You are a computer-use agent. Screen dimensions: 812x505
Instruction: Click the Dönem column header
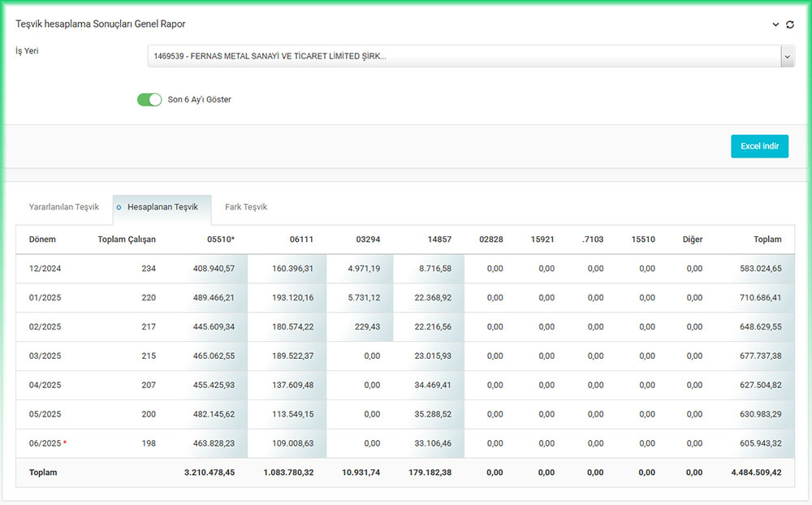(42, 240)
